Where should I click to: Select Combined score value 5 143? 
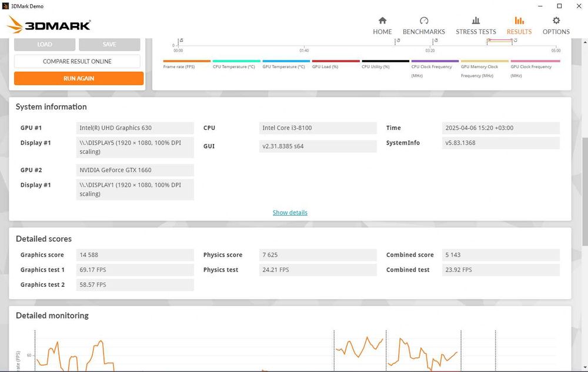click(500, 254)
